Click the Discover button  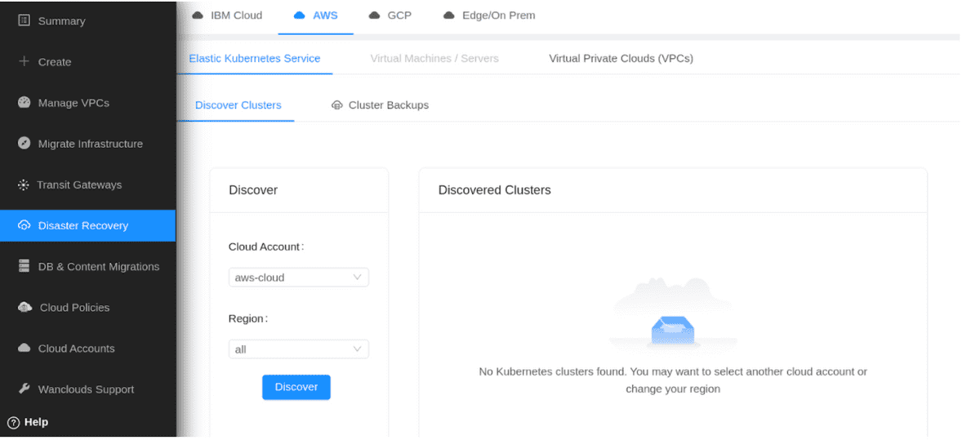296,387
